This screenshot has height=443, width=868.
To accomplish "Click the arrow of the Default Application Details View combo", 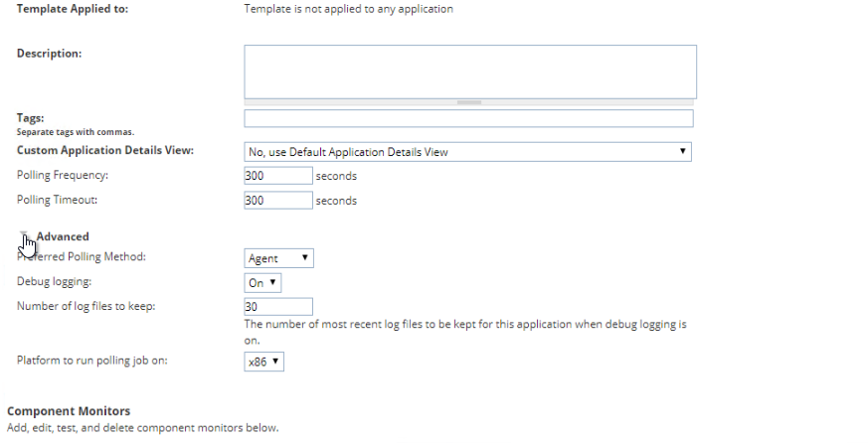I will 682,151.
